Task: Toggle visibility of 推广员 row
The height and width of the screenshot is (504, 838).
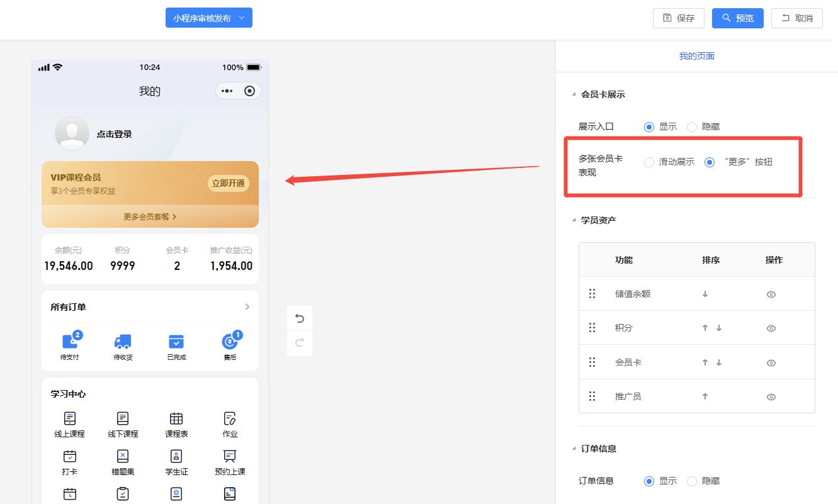Action: 771,397
